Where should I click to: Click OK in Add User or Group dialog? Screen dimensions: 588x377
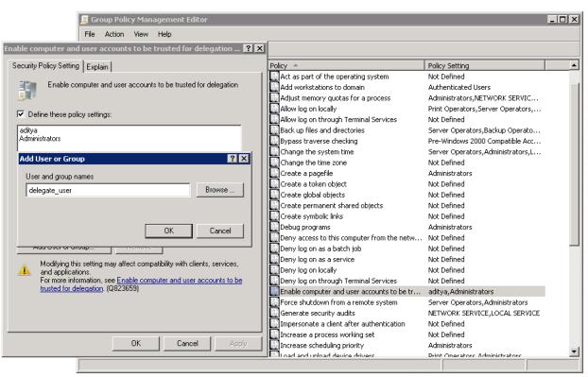coord(169,231)
